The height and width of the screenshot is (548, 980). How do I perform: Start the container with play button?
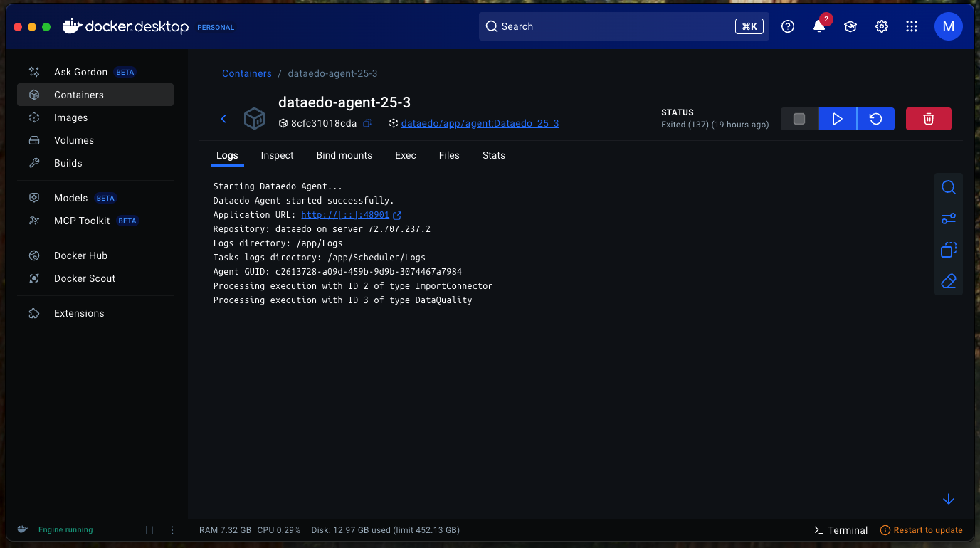838,119
